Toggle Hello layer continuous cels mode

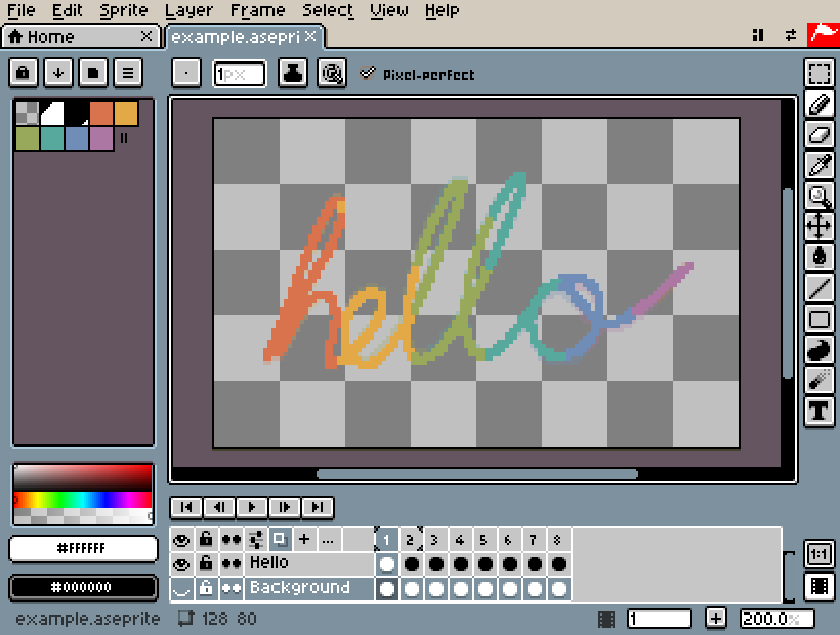[231, 564]
